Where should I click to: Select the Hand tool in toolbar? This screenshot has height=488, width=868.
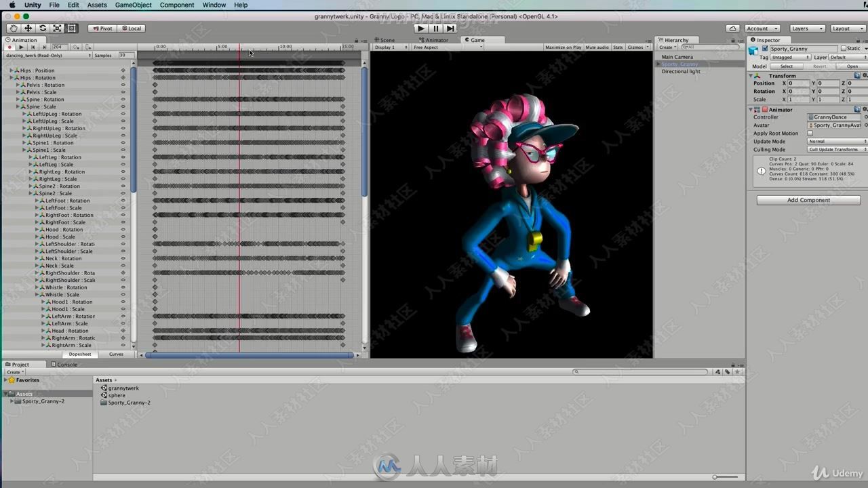pos(14,28)
